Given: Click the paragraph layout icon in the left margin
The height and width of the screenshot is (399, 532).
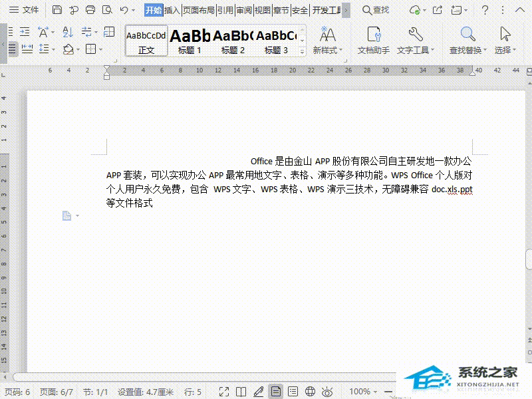Looking at the screenshot, I should click(x=66, y=215).
